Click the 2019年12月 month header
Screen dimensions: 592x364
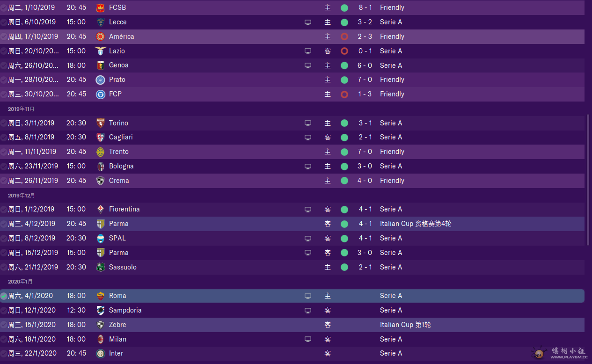click(21, 195)
